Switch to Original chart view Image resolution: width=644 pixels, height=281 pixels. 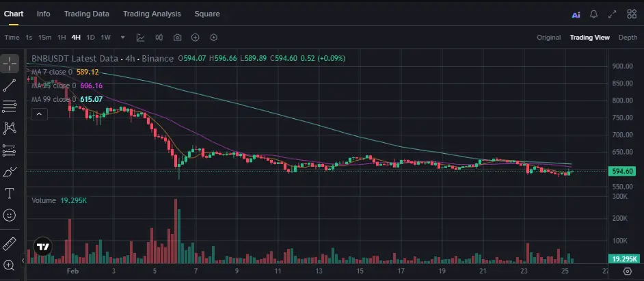point(549,38)
